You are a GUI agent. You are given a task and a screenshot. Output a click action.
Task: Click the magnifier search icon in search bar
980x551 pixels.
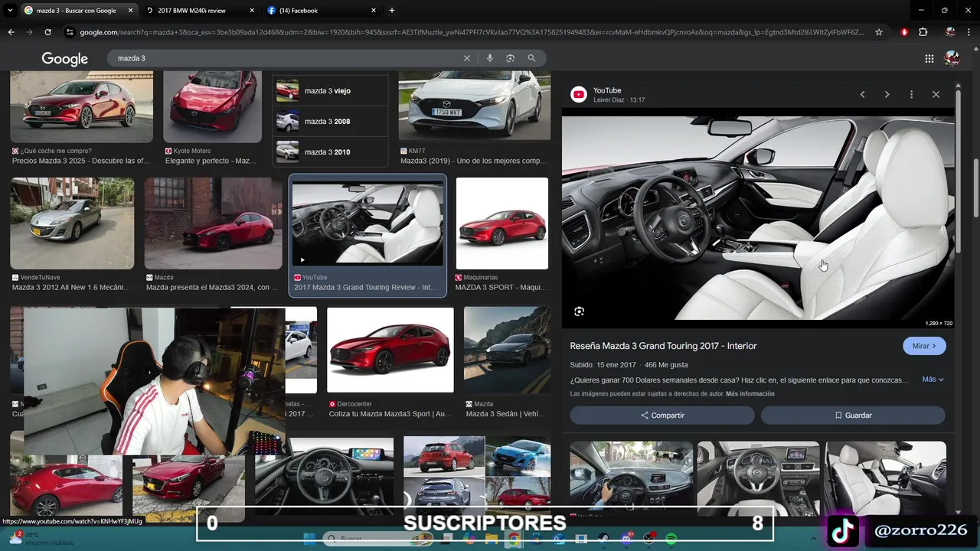[x=531, y=58]
